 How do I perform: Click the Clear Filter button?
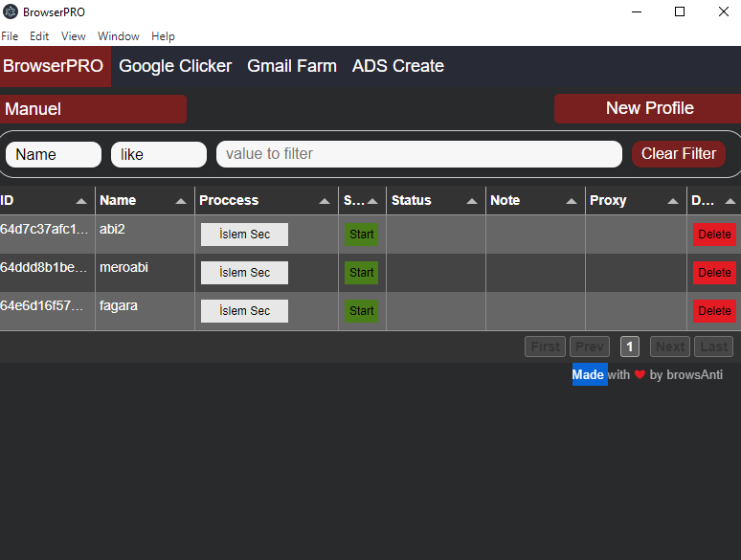point(679,154)
